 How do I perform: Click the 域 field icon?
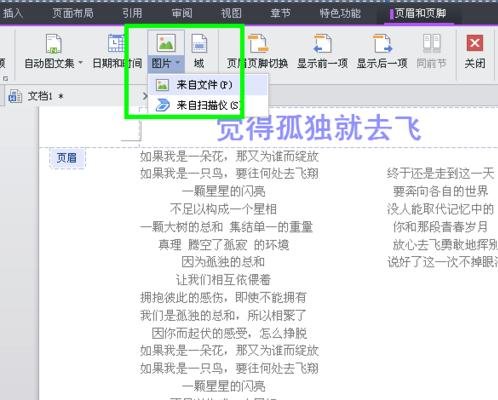click(x=199, y=43)
